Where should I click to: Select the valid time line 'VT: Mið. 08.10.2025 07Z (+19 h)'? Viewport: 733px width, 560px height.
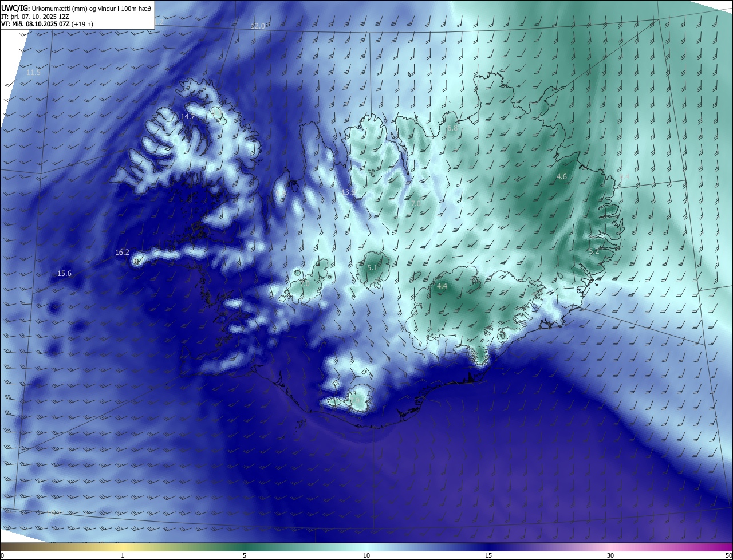(x=48, y=24)
